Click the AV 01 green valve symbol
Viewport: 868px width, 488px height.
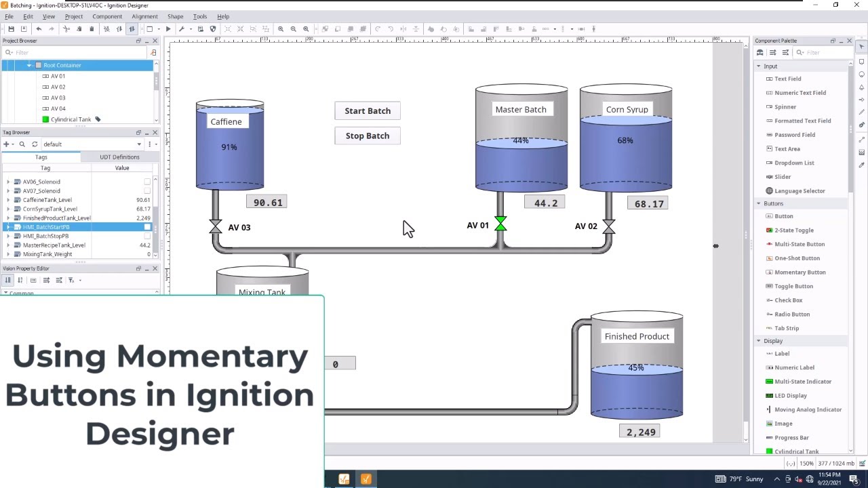point(500,224)
